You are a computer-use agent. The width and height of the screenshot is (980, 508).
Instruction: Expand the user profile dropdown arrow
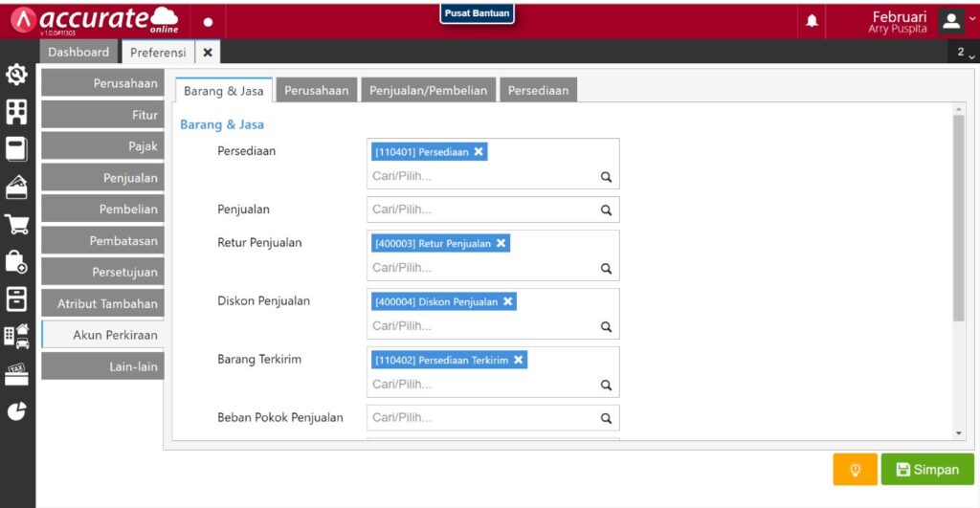972,18
